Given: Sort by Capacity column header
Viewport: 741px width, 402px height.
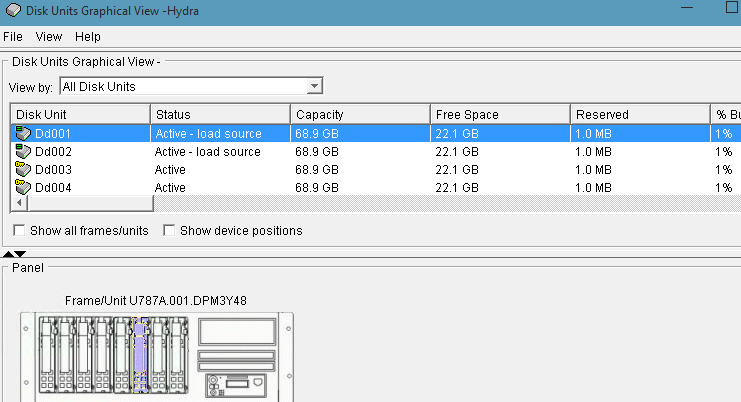Looking at the screenshot, I should [360, 114].
